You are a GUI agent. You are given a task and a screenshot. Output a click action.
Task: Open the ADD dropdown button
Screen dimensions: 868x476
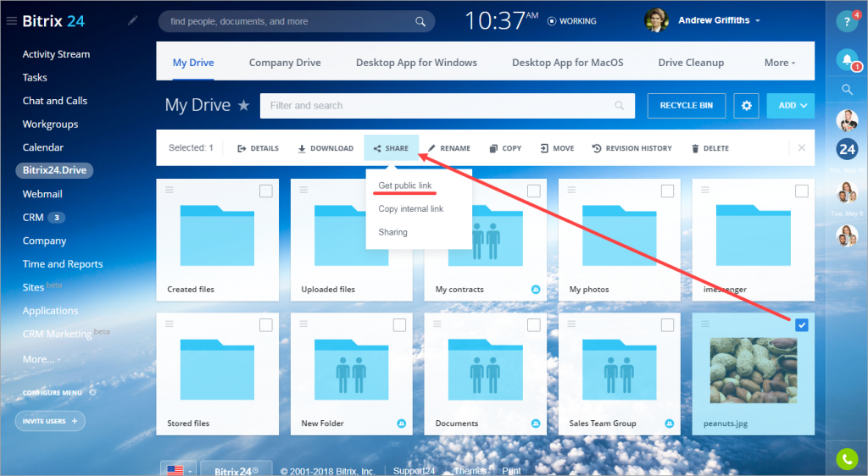pyautogui.click(x=791, y=105)
